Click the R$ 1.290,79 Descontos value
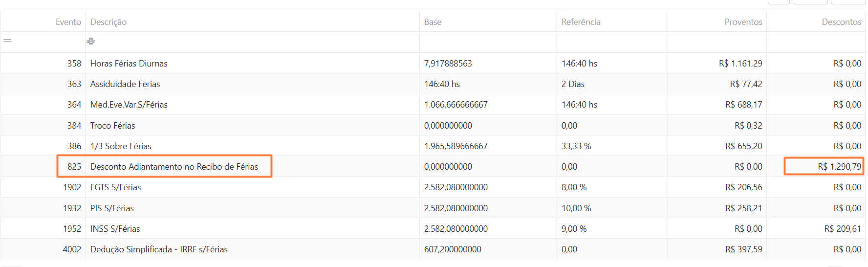The width and height of the screenshot is (868, 267). click(x=839, y=167)
